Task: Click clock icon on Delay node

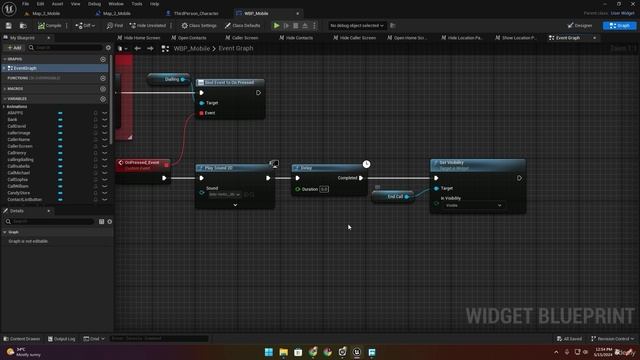Action: [367, 164]
